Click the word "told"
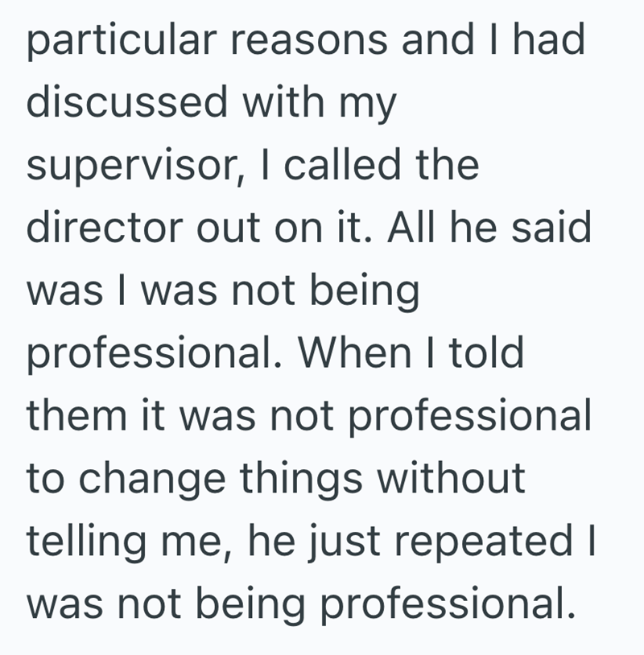This screenshot has height=655, width=644. click(485, 355)
